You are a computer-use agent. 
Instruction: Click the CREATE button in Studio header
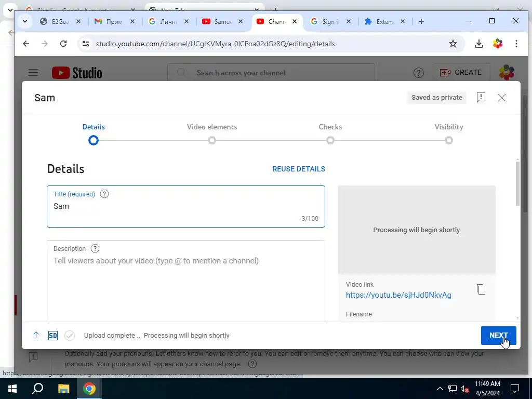pyautogui.click(x=460, y=73)
